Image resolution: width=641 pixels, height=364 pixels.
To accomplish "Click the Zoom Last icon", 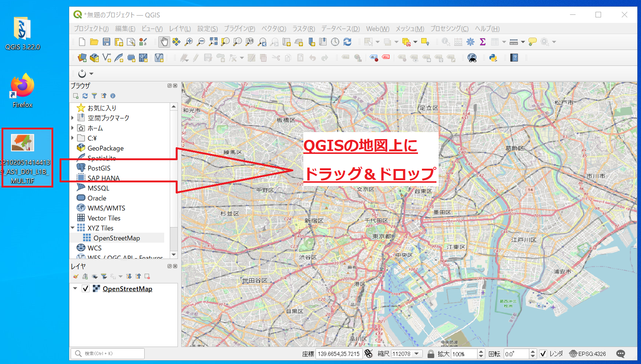I will click(262, 42).
